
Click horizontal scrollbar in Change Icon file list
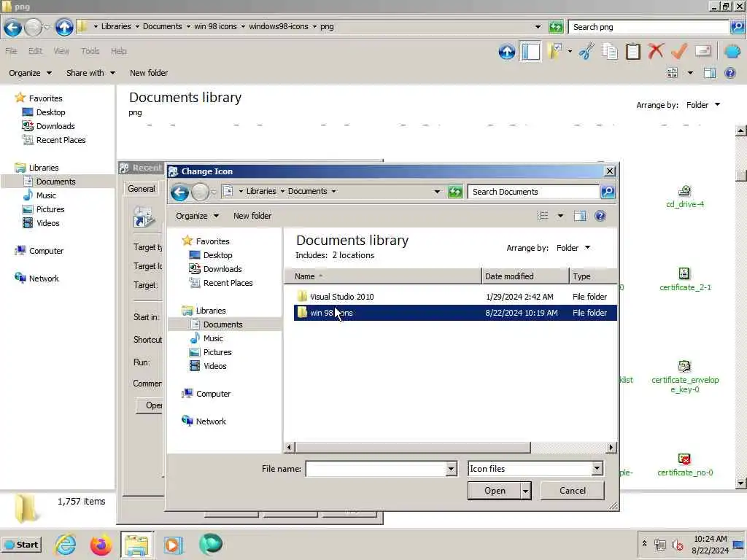pyautogui.click(x=412, y=448)
